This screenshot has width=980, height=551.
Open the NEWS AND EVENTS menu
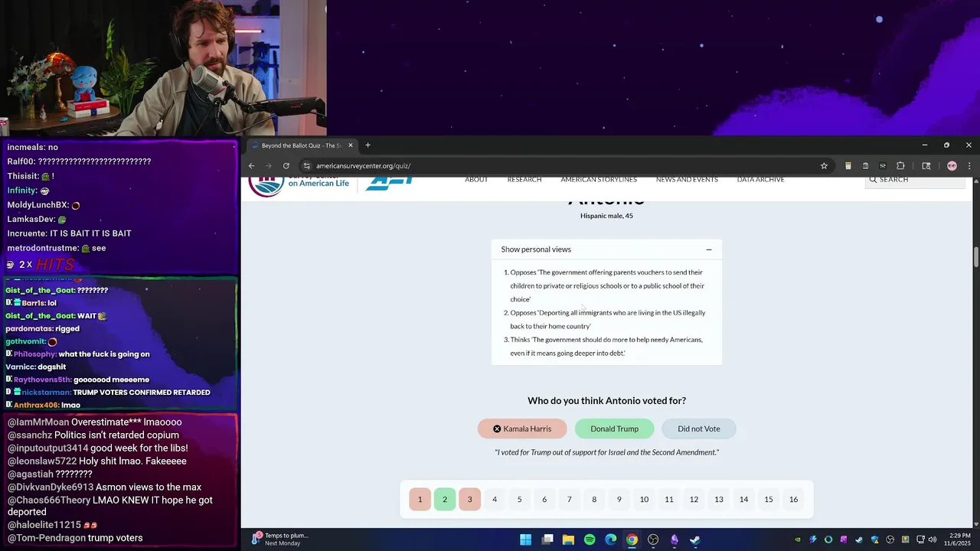pos(687,180)
